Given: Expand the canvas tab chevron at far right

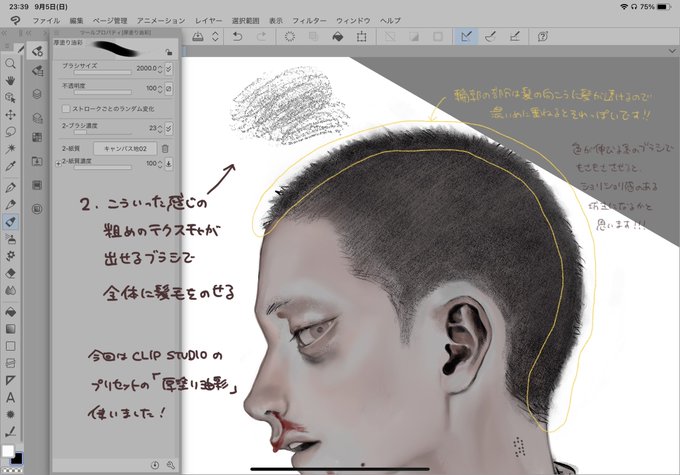Looking at the screenshot, I should click(x=671, y=51).
